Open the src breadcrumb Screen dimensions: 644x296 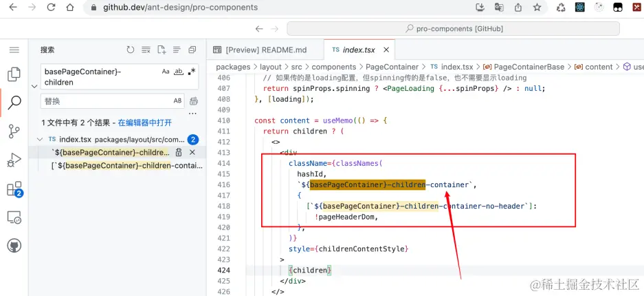[296, 67]
